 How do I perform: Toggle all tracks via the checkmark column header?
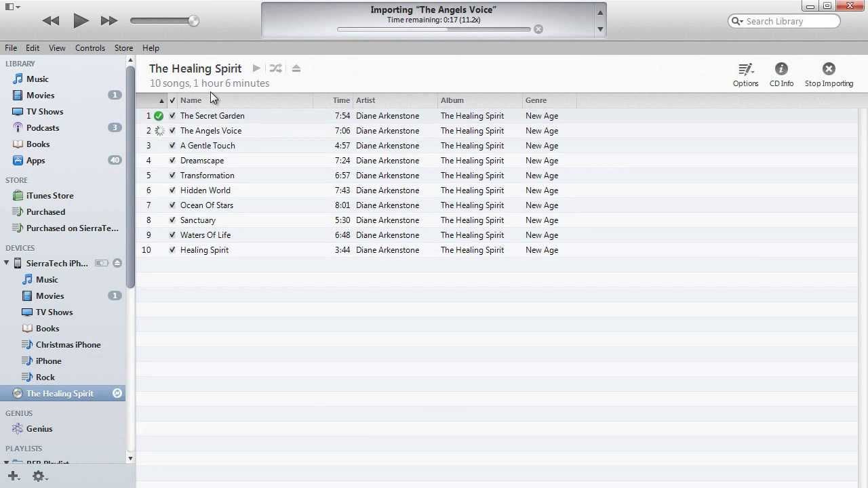(172, 100)
